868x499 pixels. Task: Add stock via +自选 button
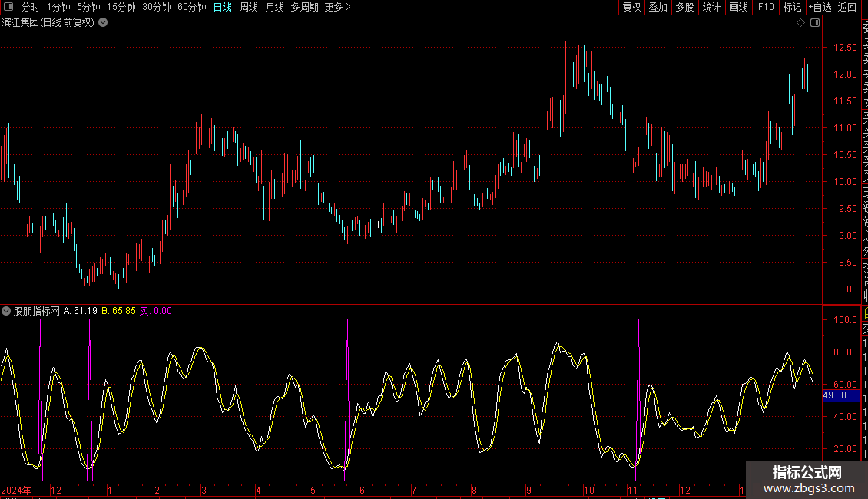point(820,7)
